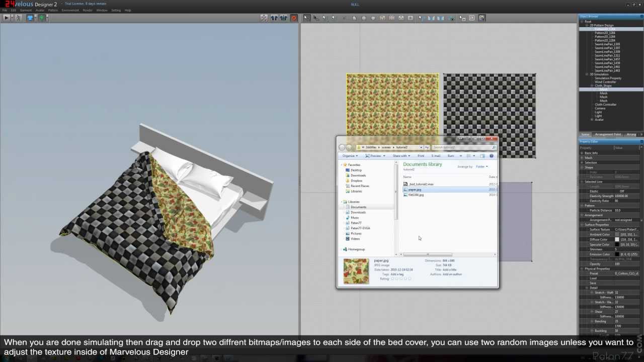Open Music library in explorer
This screenshot has width=644, height=362.
pos(355,218)
